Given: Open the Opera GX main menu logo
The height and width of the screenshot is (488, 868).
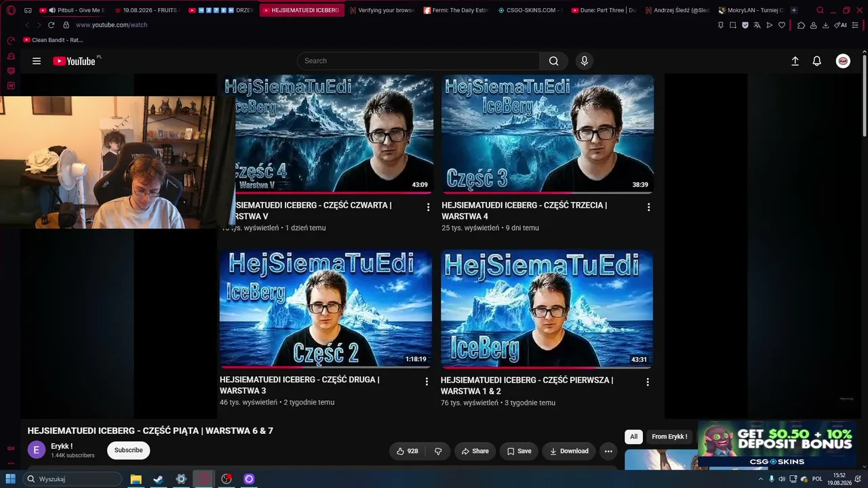Looking at the screenshot, I should pos(11,10).
